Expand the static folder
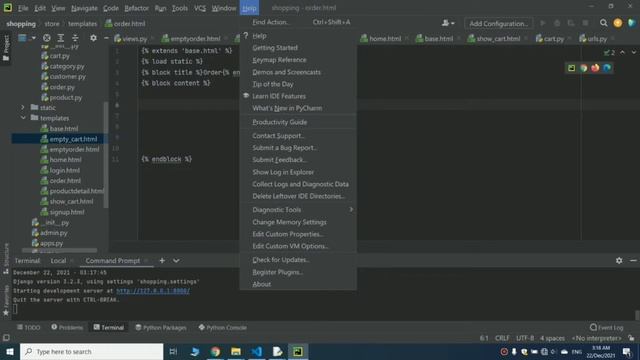 click(x=23, y=108)
